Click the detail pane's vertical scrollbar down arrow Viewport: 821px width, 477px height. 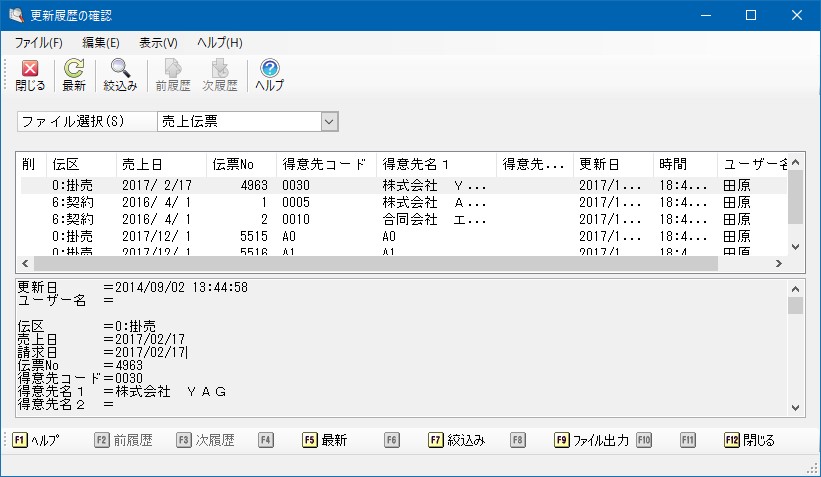coord(796,408)
